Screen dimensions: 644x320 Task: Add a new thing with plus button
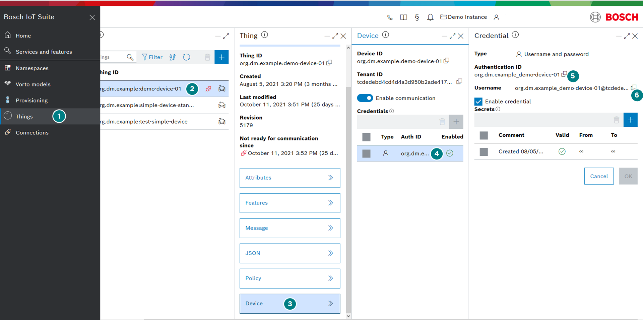pos(221,57)
